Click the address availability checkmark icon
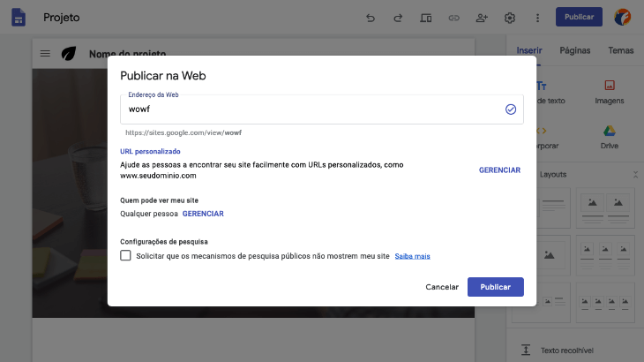Image resolution: width=644 pixels, height=362 pixels. click(x=511, y=109)
